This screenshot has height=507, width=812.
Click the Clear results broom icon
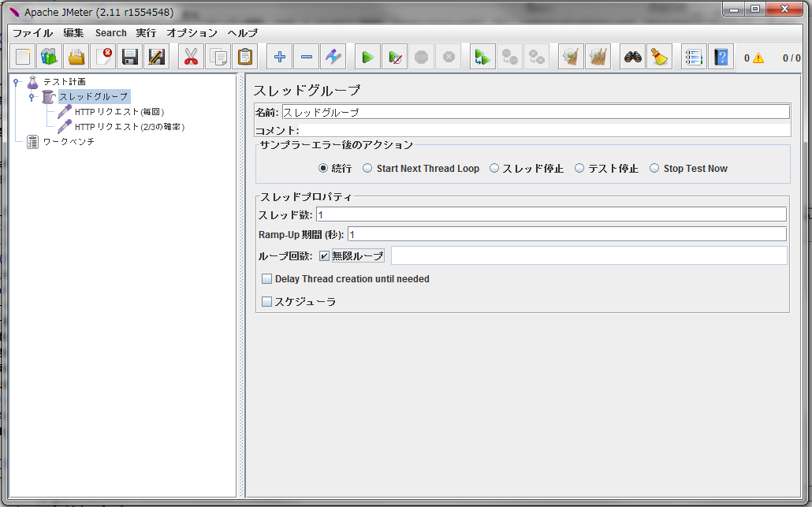(x=572, y=57)
